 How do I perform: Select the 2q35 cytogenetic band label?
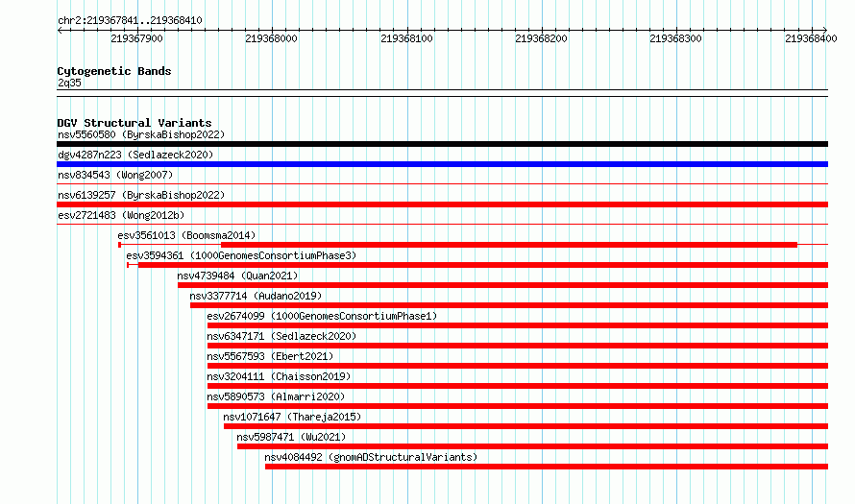[x=69, y=83]
